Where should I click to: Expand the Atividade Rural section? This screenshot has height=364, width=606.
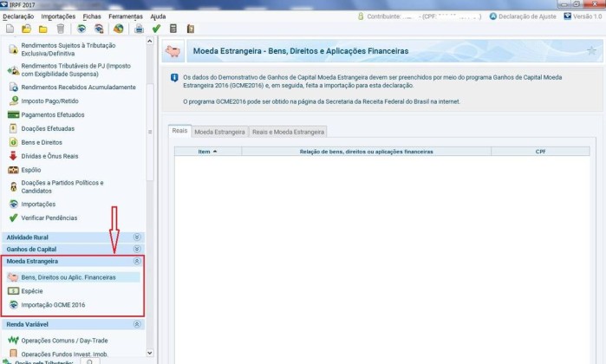tap(136, 237)
